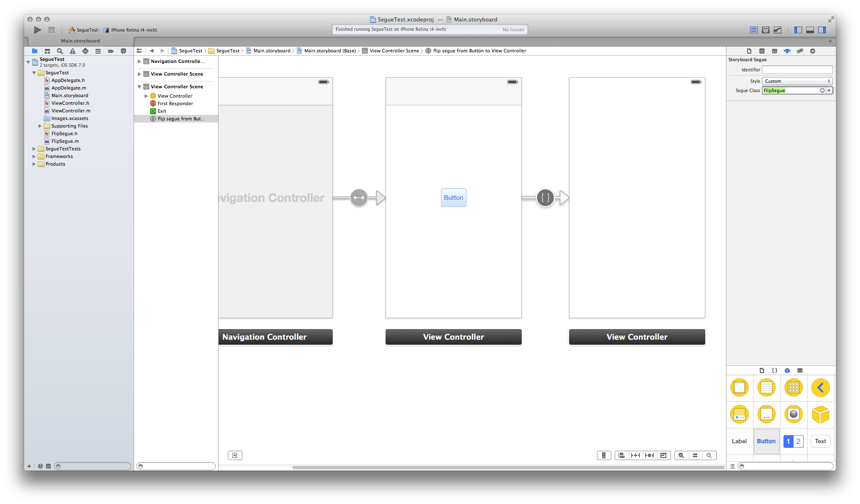Image resolution: width=860 pixels, height=504 pixels.
Task: Select Table View Controller library object
Action: [766, 387]
